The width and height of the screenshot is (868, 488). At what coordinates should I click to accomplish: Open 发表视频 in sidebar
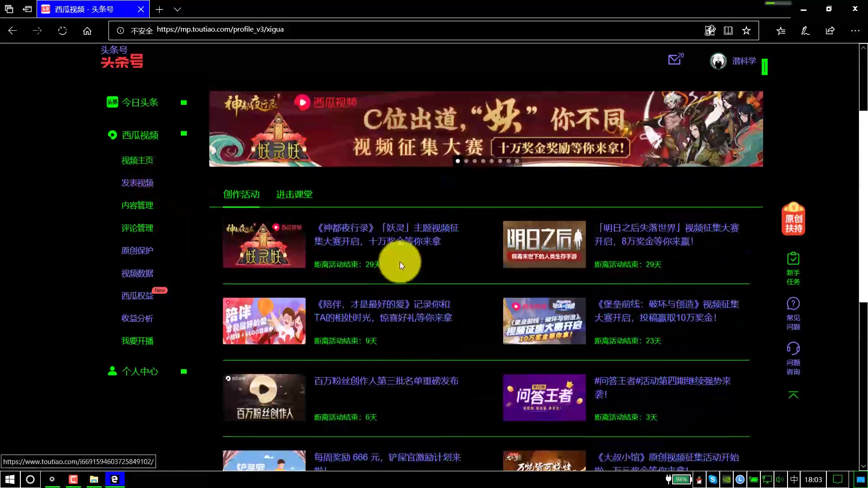(x=137, y=183)
